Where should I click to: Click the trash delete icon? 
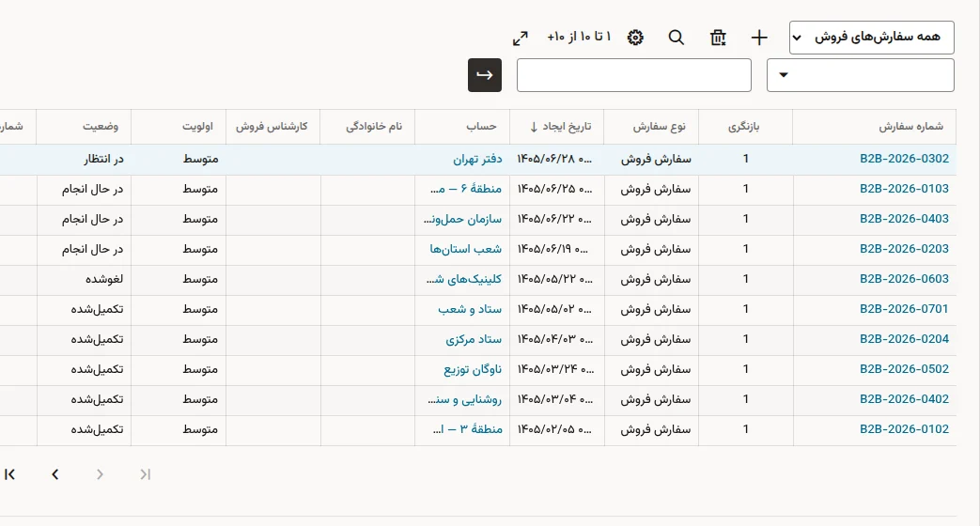(x=718, y=38)
